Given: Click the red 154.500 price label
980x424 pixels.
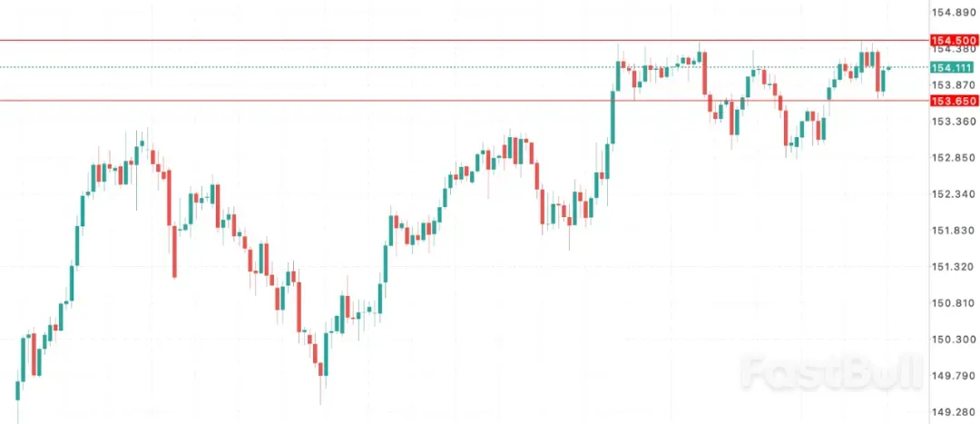Looking at the screenshot, I should coord(953,41).
